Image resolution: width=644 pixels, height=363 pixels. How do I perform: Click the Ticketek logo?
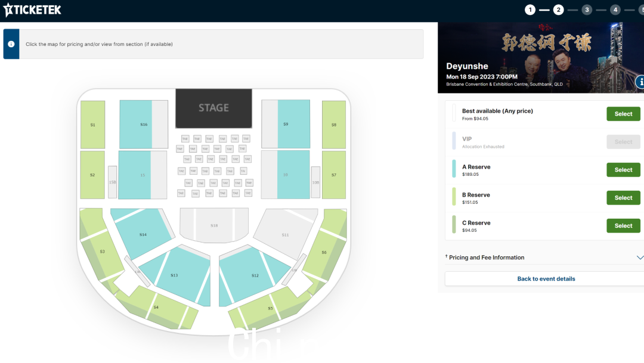[32, 10]
